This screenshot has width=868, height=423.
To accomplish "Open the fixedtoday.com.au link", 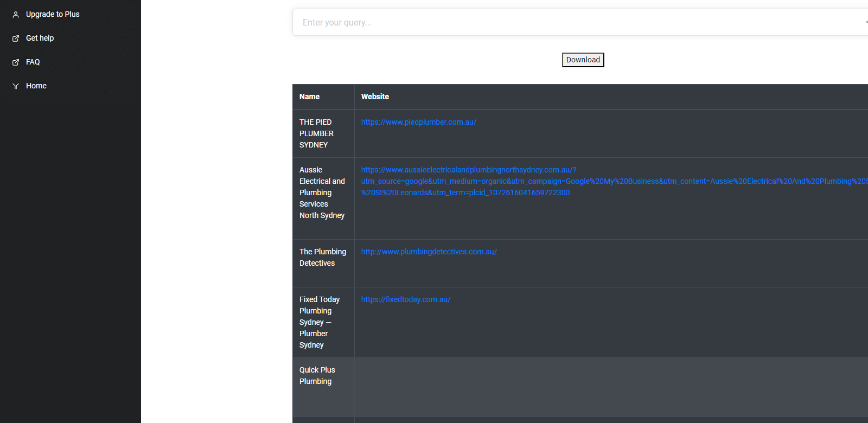I will pyautogui.click(x=405, y=299).
